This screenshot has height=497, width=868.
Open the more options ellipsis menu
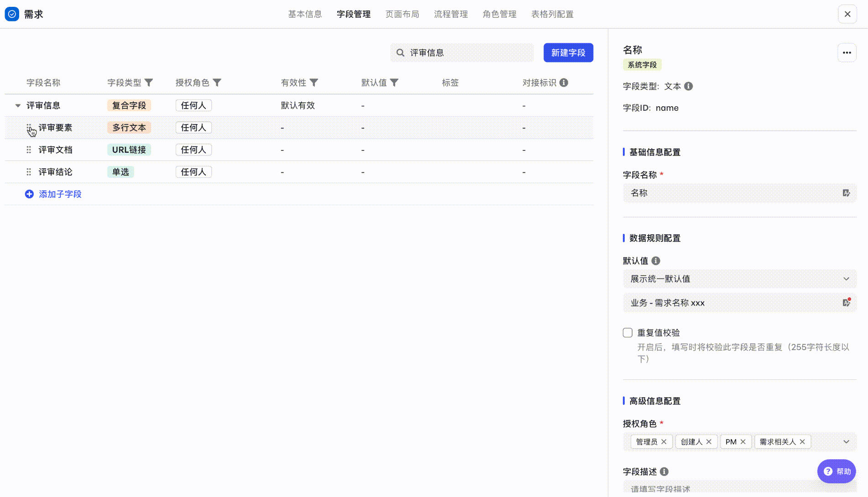(x=847, y=53)
